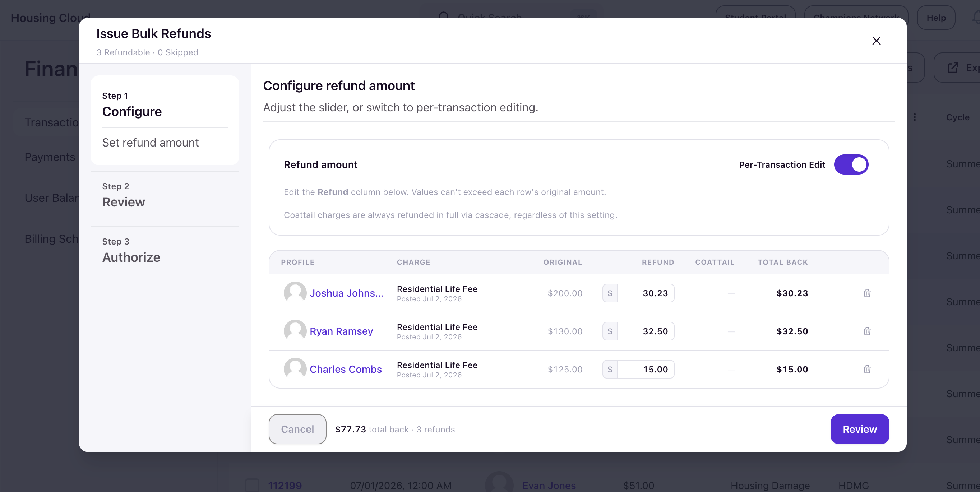
Task: Click the Cancel button
Action: click(x=297, y=429)
